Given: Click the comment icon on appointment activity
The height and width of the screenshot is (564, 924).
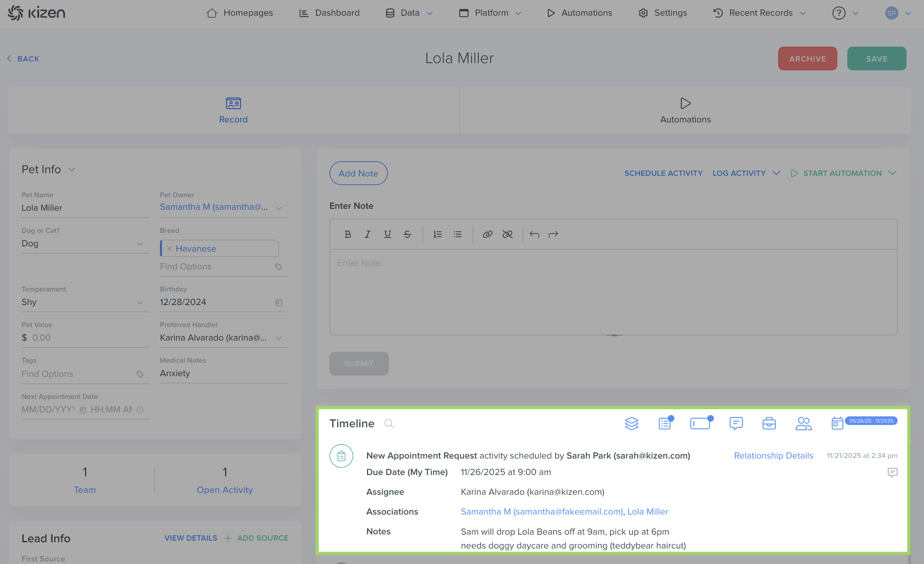Looking at the screenshot, I should [x=892, y=472].
